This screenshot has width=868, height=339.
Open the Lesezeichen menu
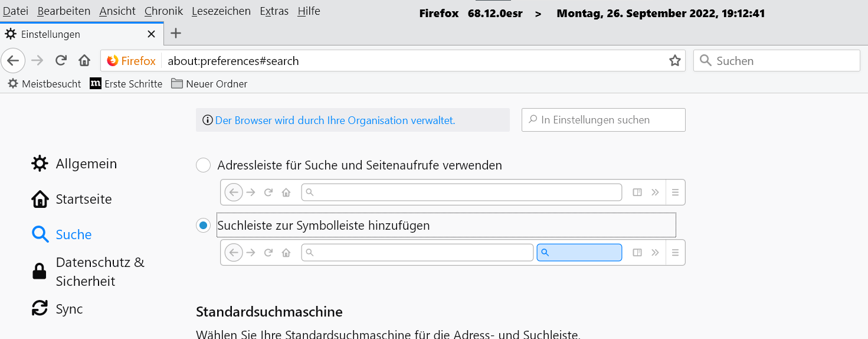(221, 11)
